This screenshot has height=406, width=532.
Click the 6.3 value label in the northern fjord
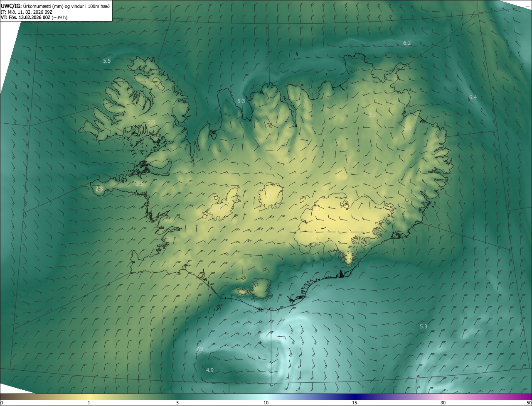[x=241, y=101]
